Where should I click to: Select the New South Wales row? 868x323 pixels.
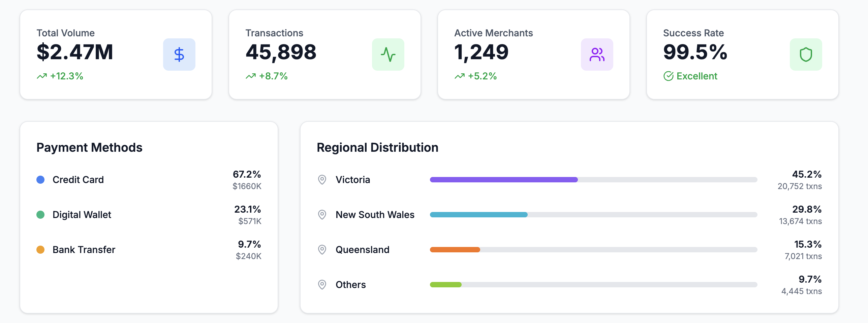click(375, 215)
